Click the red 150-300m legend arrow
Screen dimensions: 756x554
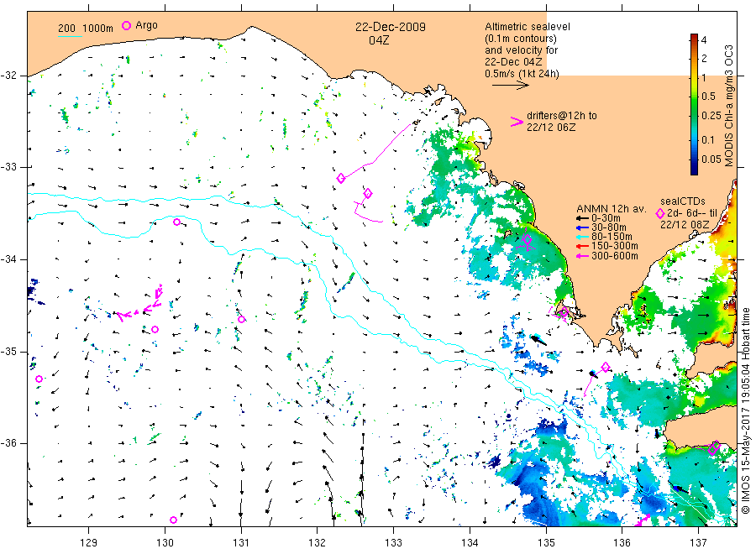tap(583, 246)
